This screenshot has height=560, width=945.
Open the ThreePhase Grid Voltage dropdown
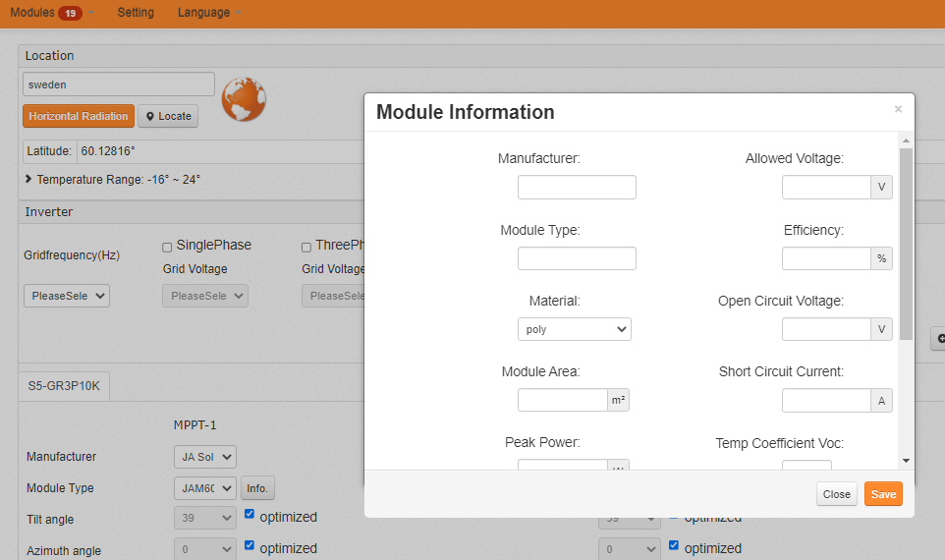[x=333, y=296]
